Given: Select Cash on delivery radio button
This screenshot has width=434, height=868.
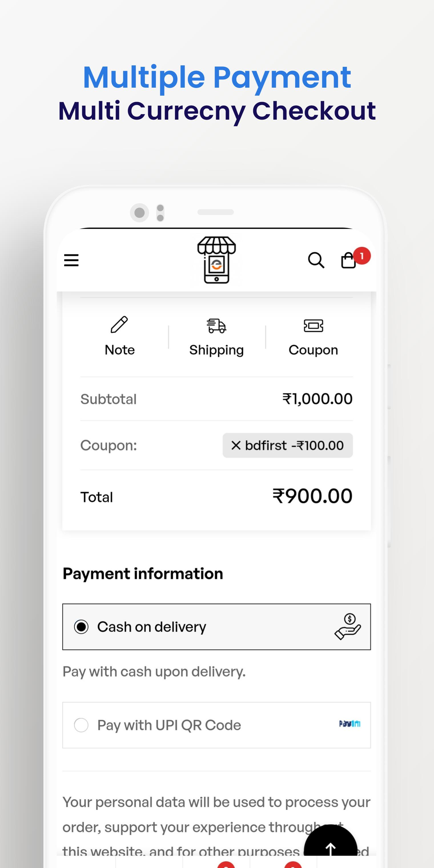Looking at the screenshot, I should pyautogui.click(x=81, y=627).
